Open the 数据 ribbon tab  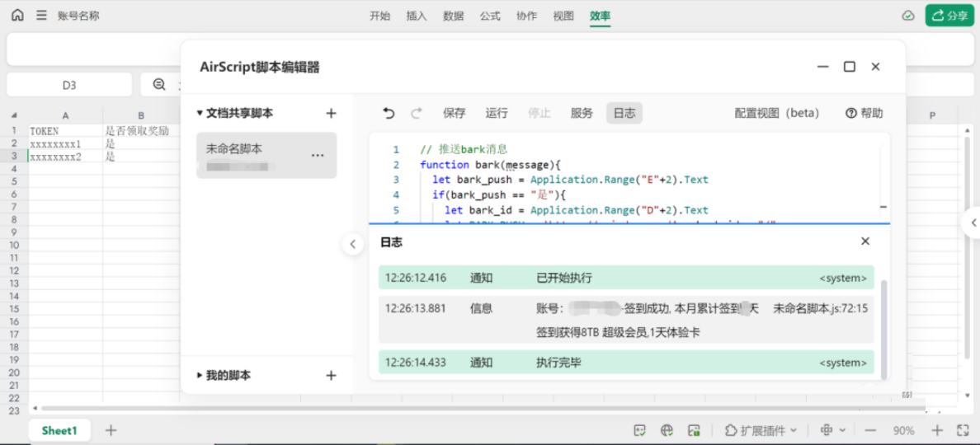(x=453, y=16)
